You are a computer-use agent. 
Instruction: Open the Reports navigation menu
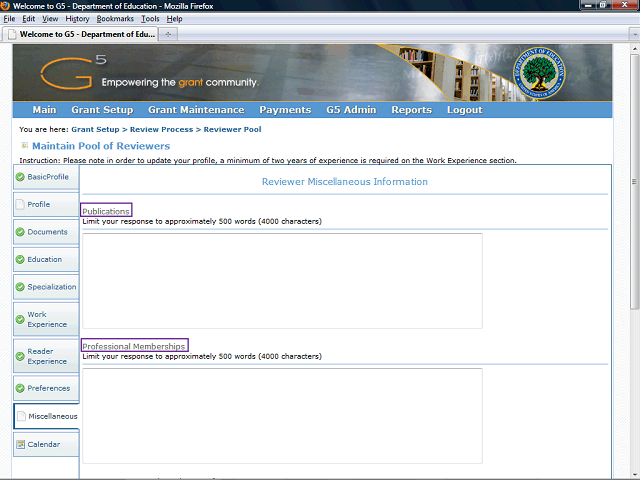(411, 110)
